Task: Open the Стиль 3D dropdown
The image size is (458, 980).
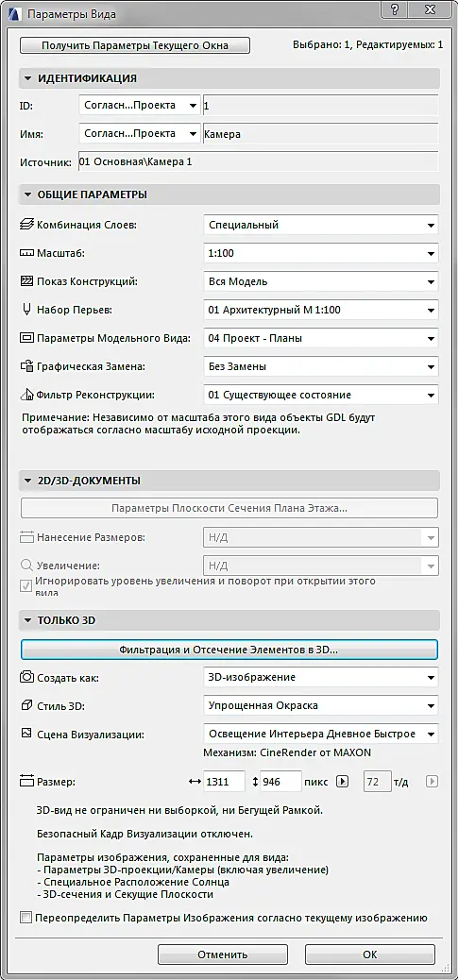Action: pyautogui.click(x=321, y=705)
